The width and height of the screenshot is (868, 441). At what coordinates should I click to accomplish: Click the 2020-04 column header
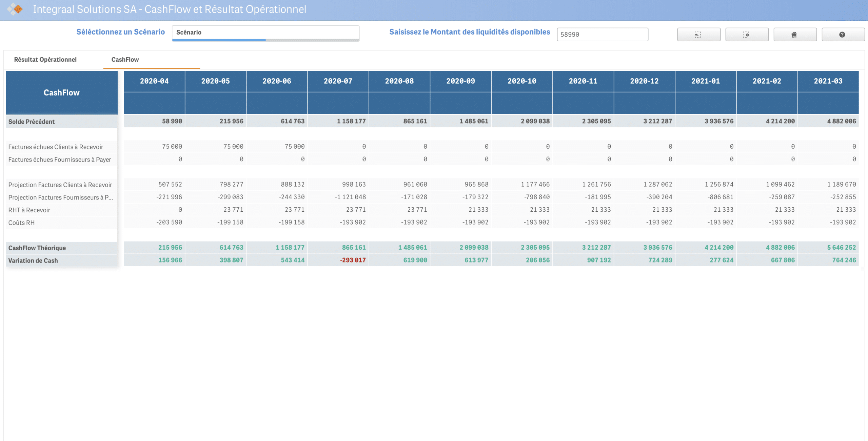click(154, 81)
